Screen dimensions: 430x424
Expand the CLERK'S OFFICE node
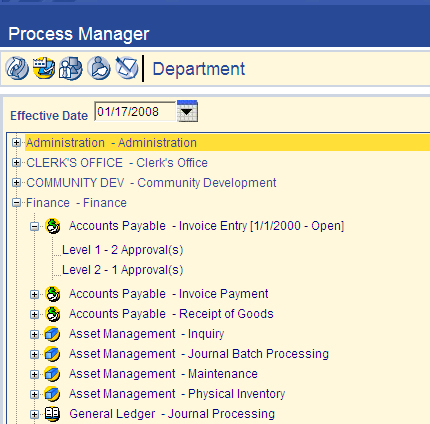(x=16, y=163)
